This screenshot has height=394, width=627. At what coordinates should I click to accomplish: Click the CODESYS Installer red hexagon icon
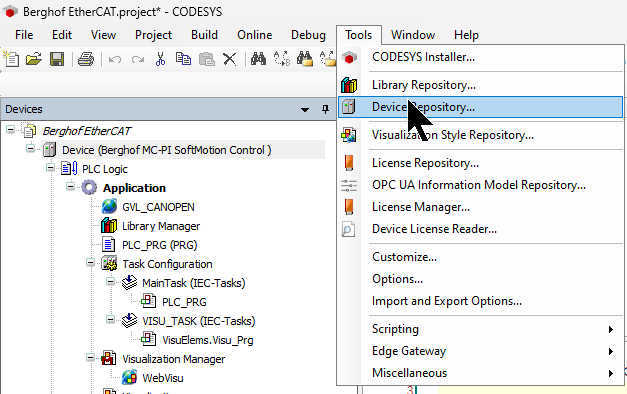coord(349,58)
